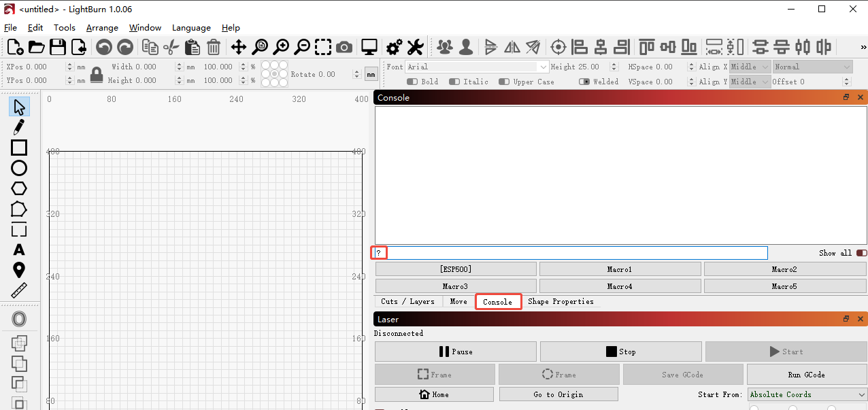Viewport: 868px width, 410px height.
Task: Select the Draw Lines pencil tool
Action: click(19, 127)
